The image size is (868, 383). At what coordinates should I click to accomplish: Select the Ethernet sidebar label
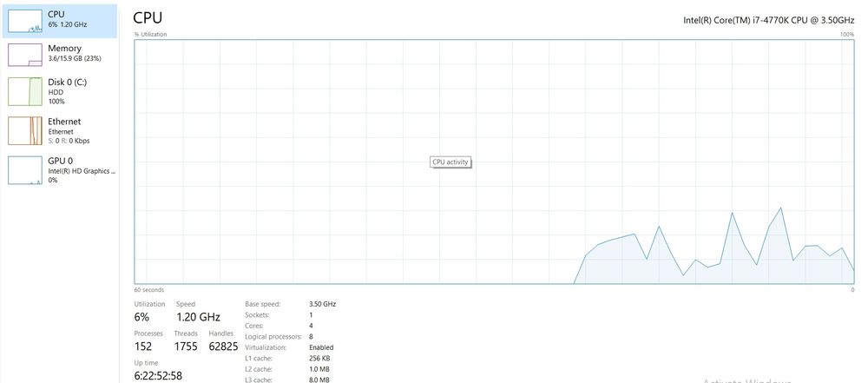click(64, 122)
